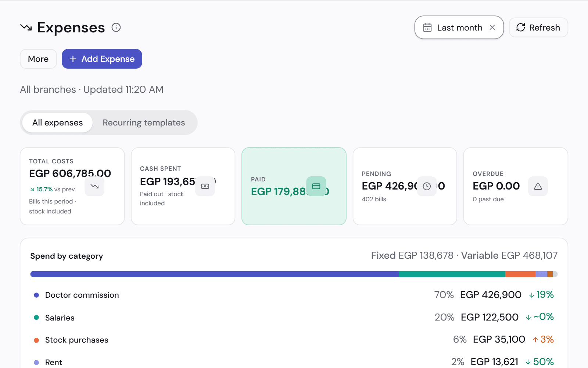The height and width of the screenshot is (368, 588).
Task: Click 402 bills text in Pending card
Action: click(x=374, y=199)
